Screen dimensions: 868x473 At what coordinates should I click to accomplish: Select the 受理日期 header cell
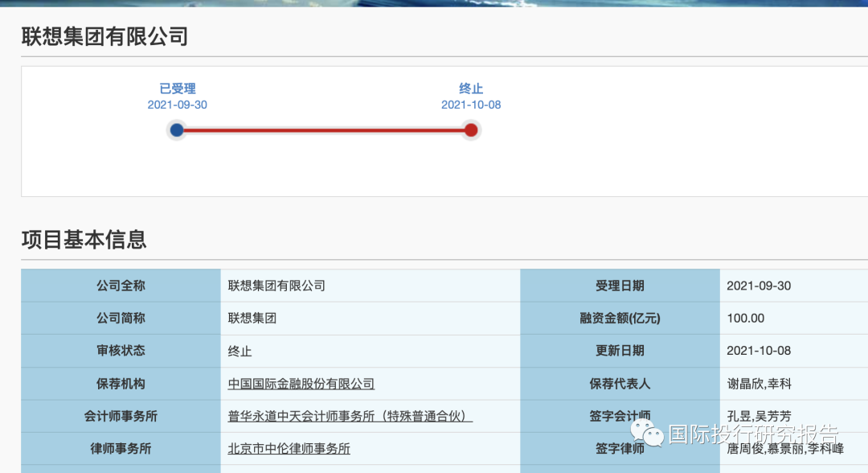point(620,286)
